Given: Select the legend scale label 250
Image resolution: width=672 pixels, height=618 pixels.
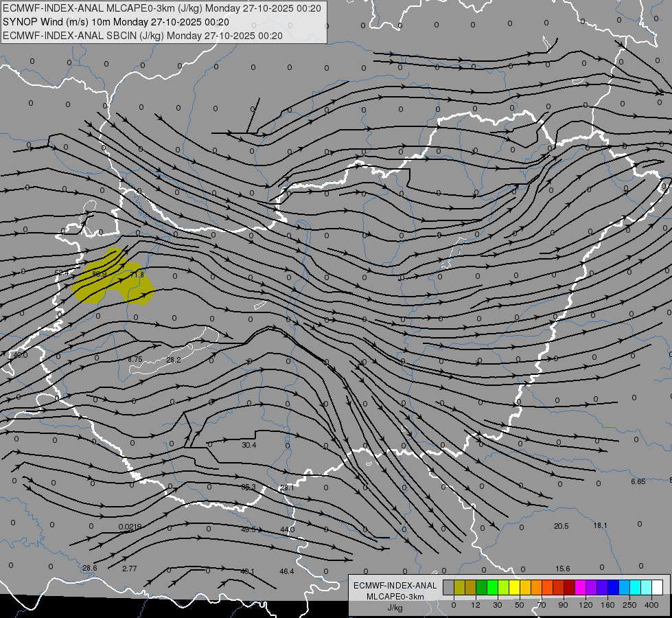Looking at the screenshot, I should click(x=629, y=605).
